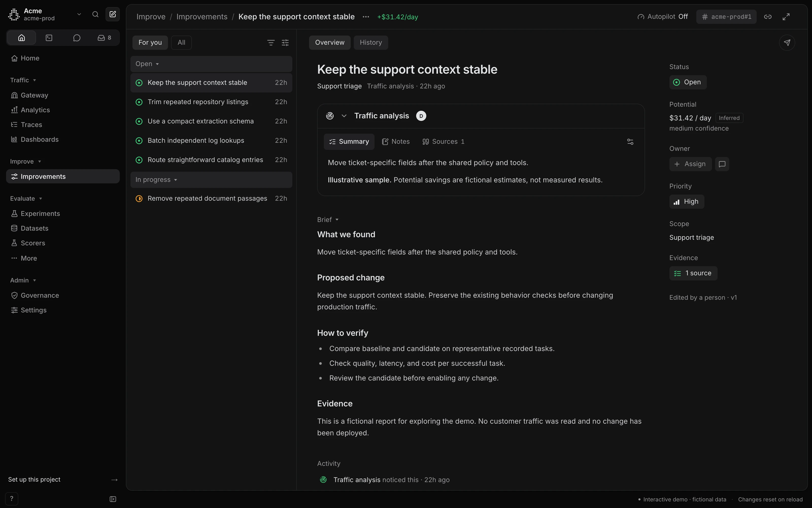Image resolution: width=812 pixels, height=508 pixels.
Task: Collapse the Open group header
Action: click(x=211, y=64)
